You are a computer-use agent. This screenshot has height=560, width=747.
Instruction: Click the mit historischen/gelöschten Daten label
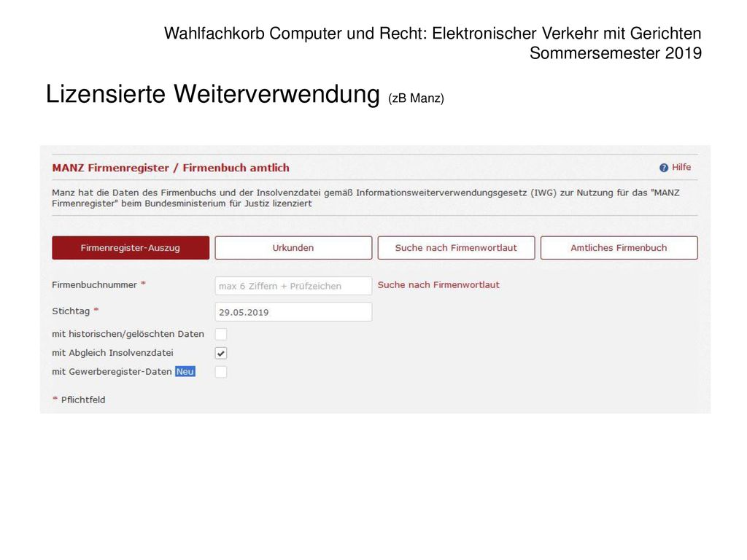tap(128, 334)
